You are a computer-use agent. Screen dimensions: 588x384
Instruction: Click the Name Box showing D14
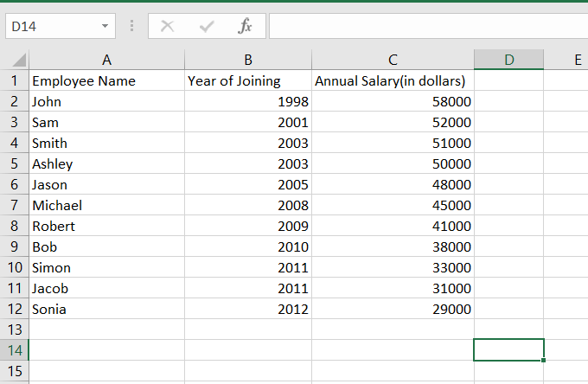[x=52, y=27]
